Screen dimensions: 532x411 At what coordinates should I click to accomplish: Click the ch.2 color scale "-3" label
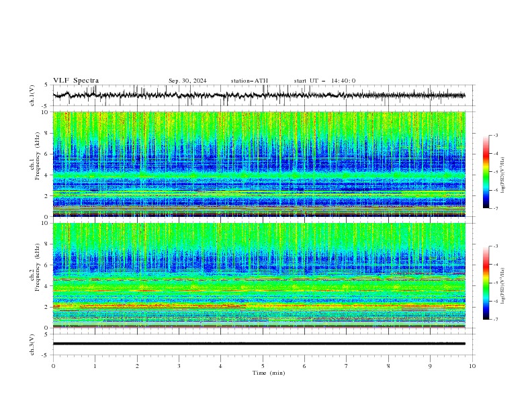[x=495, y=246]
